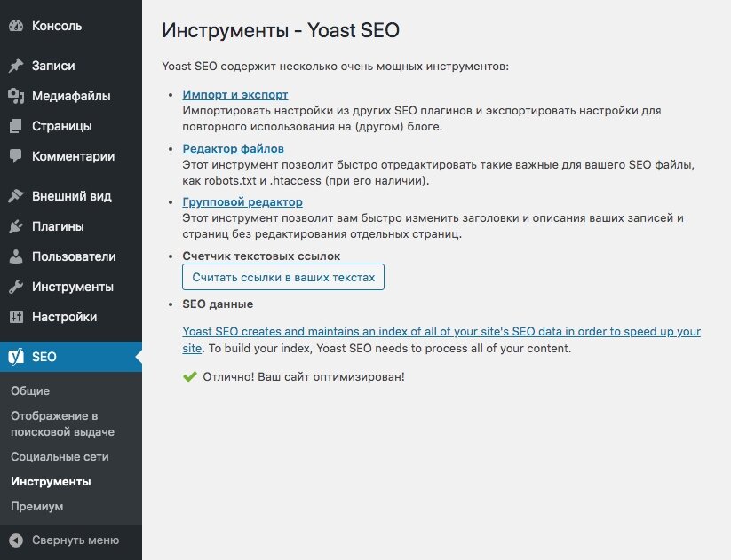The image size is (731, 560).
Task: Open the Редактор файлов link
Action: (x=233, y=148)
